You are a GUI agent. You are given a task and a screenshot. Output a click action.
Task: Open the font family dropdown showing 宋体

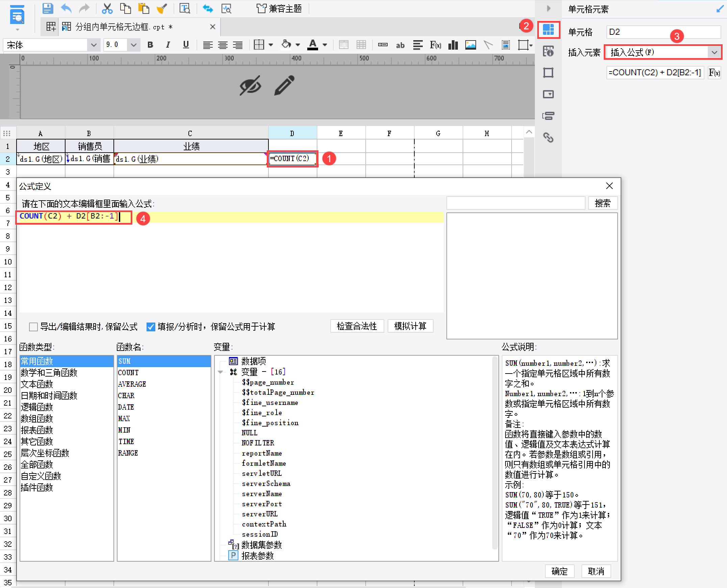[x=94, y=45]
